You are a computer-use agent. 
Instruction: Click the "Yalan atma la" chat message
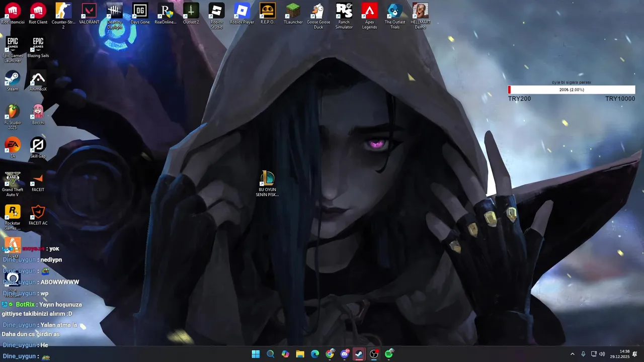[x=59, y=325]
